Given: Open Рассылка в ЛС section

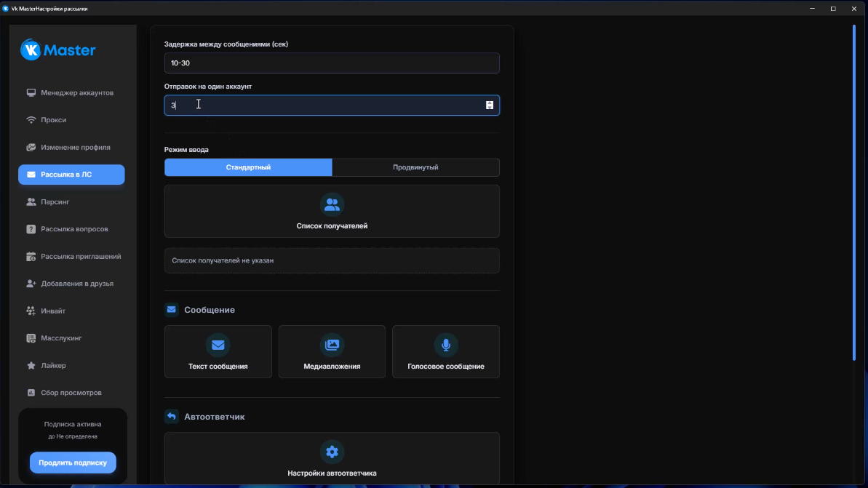Looking at the screenshot, I should [x=71, y=175].
